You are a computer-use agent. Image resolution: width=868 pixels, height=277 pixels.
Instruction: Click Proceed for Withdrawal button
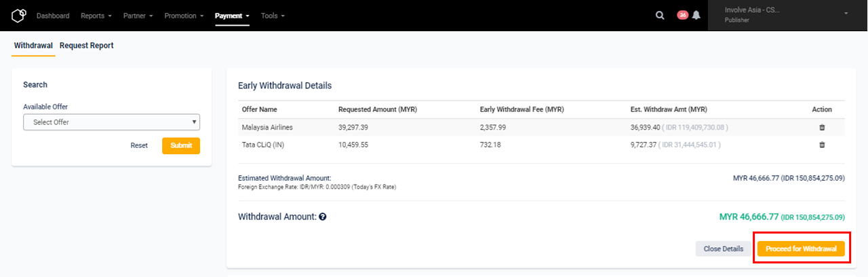tap(802, 248)
